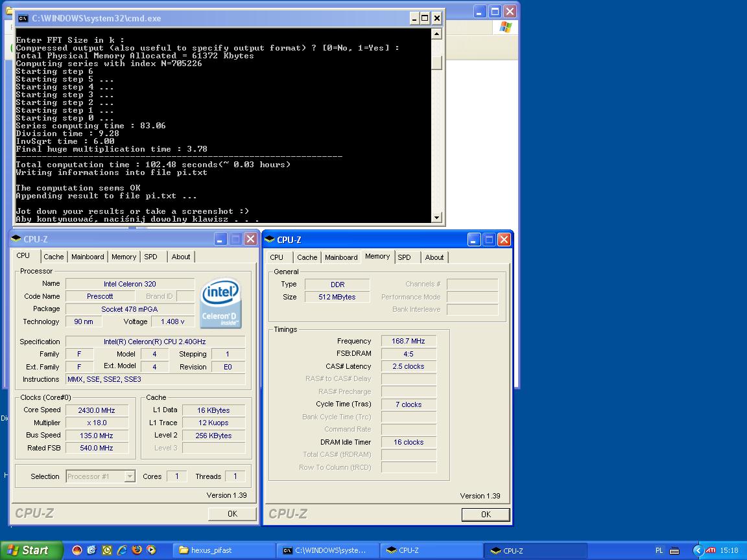This screenshot has width=747, height=560.
Task: Open the disabled Processor #1 selection dropdown
Action: pyautogui.click(x=101, y=476)
